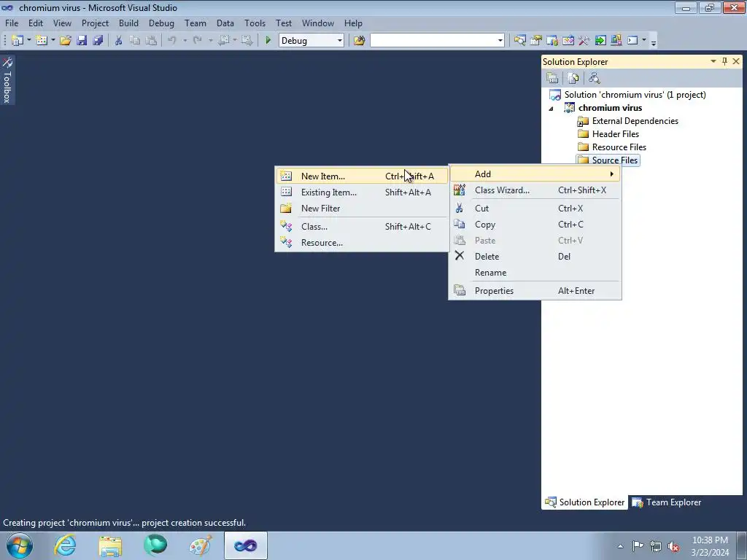747x560 pixels.
Task: Click the Toolbox crossed-tools toolbar icon
Action: [584, 41]
